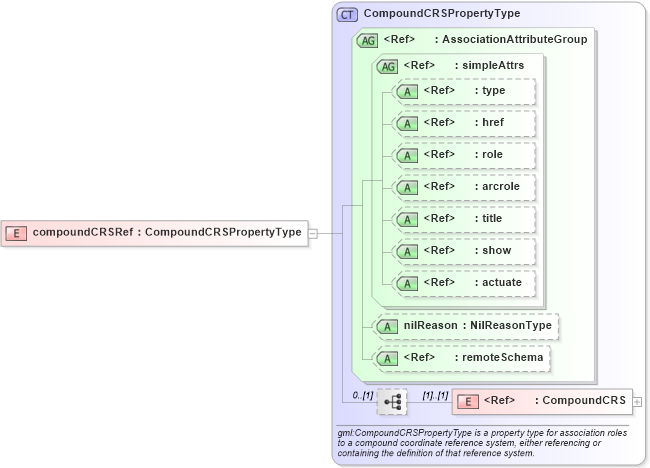
Task: Click the A icon of actuate attribute
Action: click(x=407, y=284)
